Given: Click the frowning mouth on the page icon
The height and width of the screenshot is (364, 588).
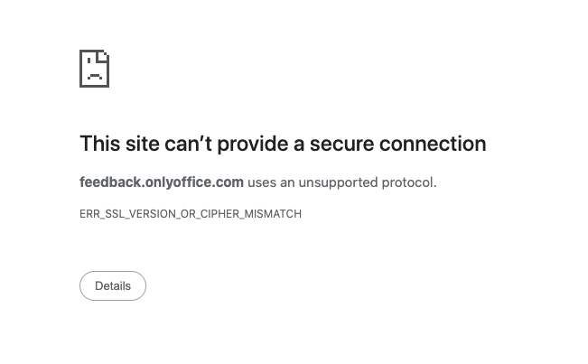Looking at the screenshot, I should [x=94, y=77].
